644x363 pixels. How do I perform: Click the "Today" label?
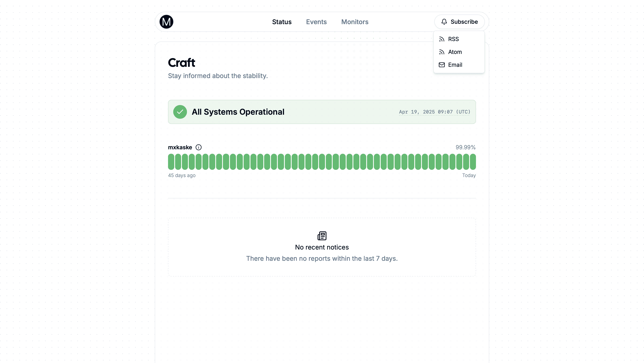tap(469, 175)
